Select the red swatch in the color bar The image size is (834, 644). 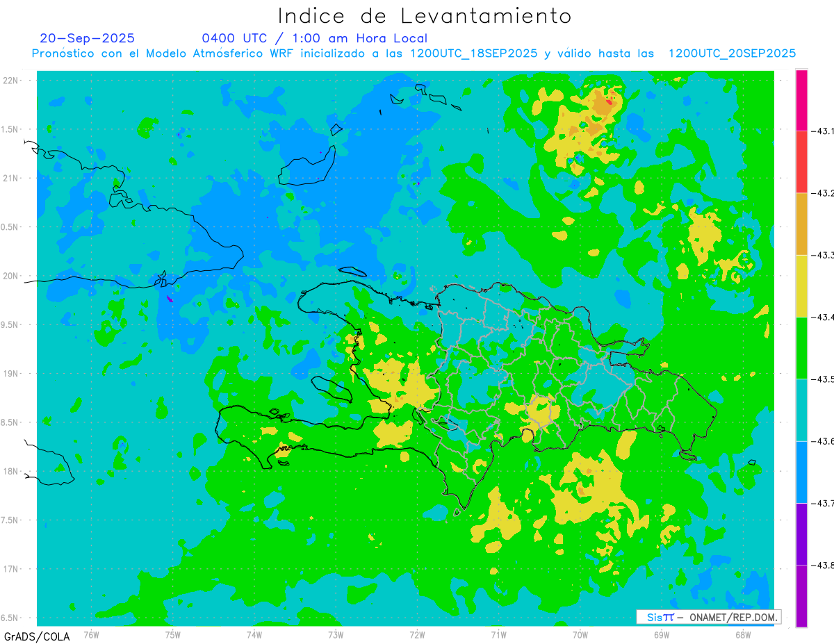click(801, 162)
